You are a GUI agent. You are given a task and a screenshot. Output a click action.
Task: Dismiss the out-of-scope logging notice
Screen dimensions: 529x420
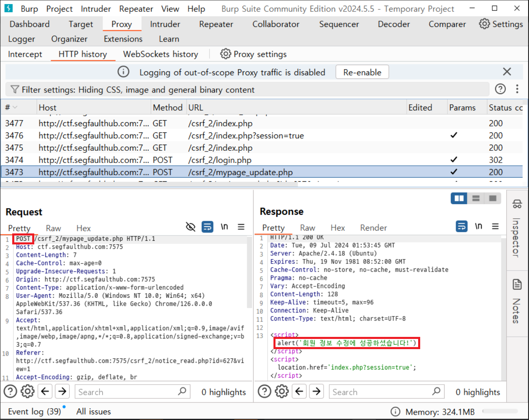507,72
